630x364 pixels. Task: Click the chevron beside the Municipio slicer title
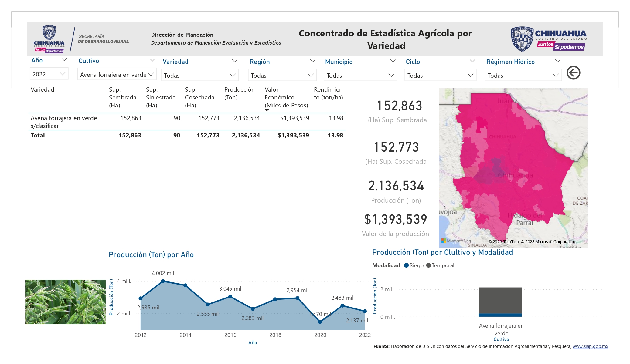(393, 61)
